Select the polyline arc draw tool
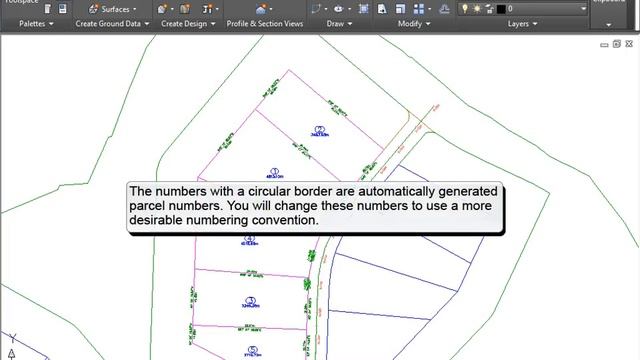Viewport: 640px width, 360px height. click(x=316, y=9)
